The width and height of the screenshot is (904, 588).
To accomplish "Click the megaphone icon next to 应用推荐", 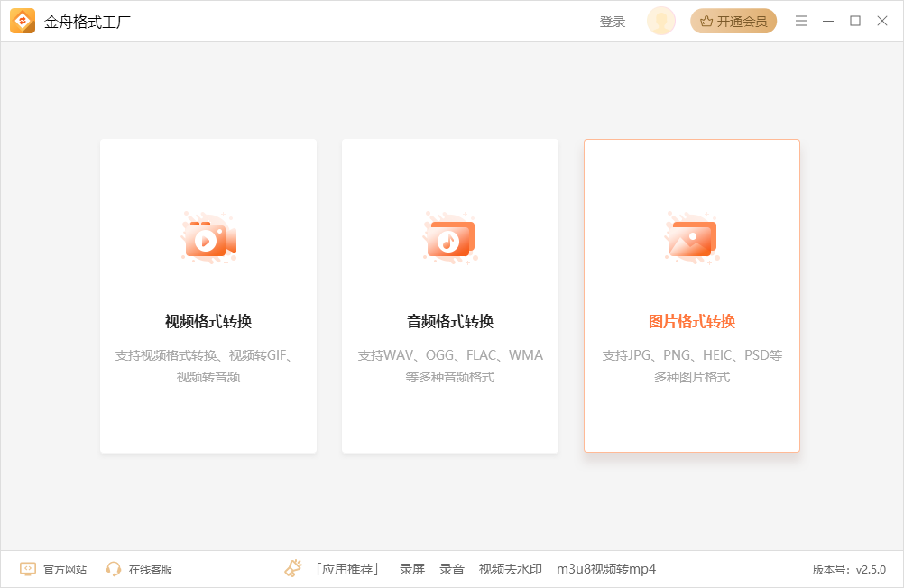I will tap(291, 568).
